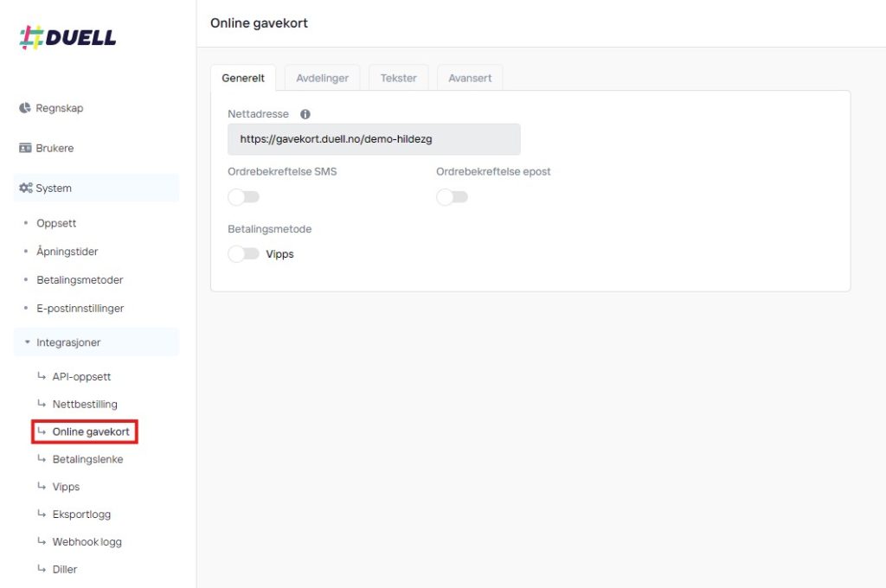The image size is (886, 588).
Task: Turn on Vipps payment method toggle
Action: pos(243,254)
